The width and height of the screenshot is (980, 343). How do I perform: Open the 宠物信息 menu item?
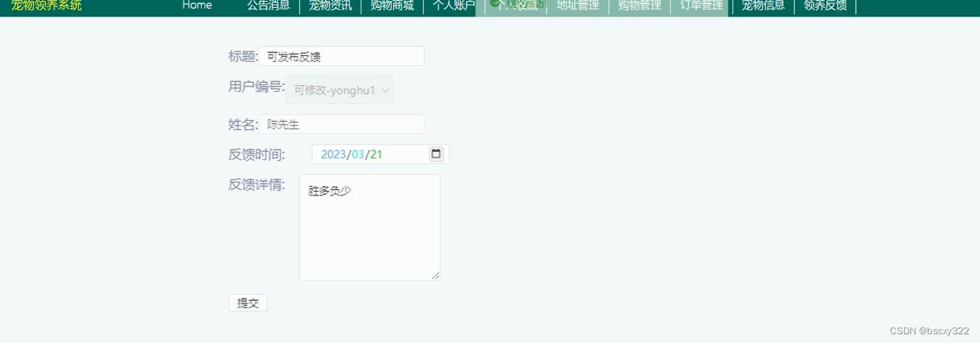[763, 6]
